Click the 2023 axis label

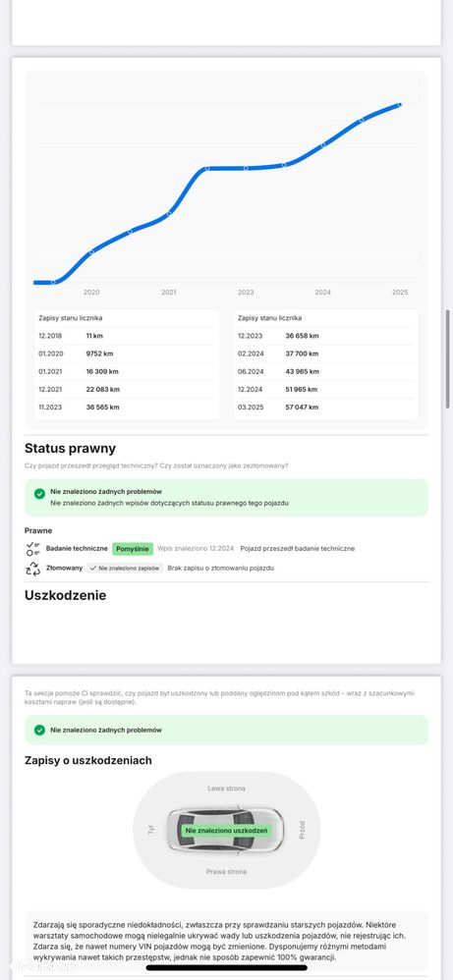[x=246, y=293]
